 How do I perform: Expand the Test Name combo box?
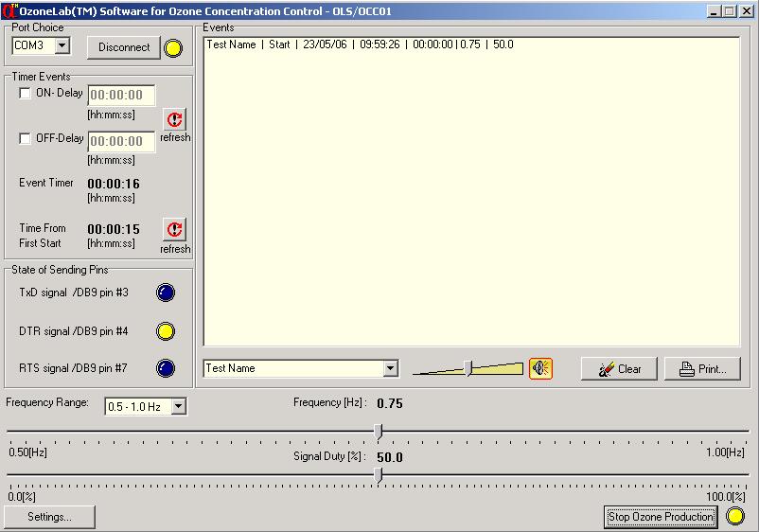(390, 368)
